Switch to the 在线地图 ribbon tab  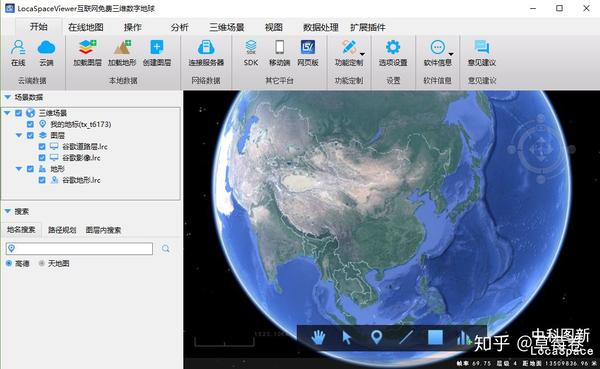point(86,27)
